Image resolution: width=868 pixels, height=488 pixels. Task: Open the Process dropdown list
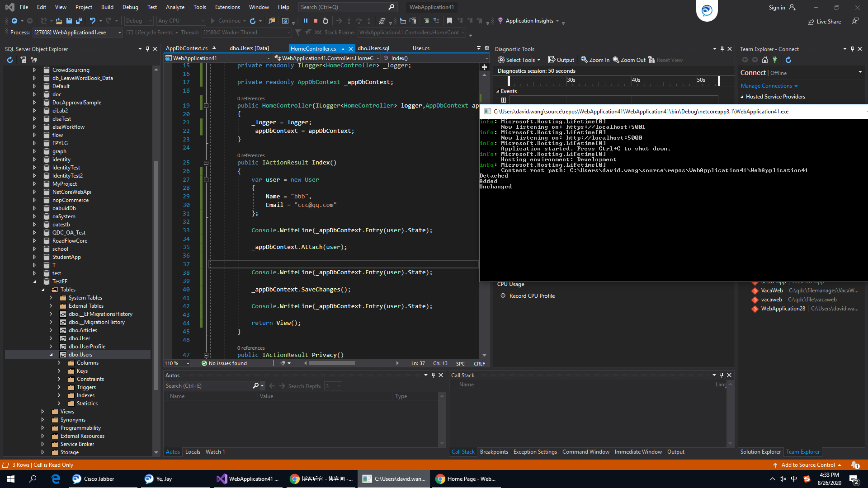click(119, 33)
